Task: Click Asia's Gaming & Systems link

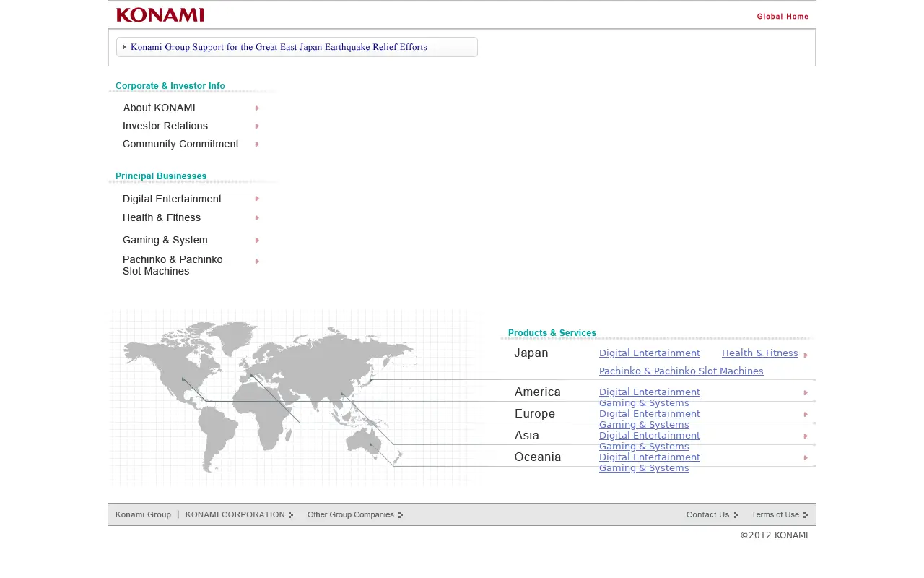Action: (x=644, y=447)
